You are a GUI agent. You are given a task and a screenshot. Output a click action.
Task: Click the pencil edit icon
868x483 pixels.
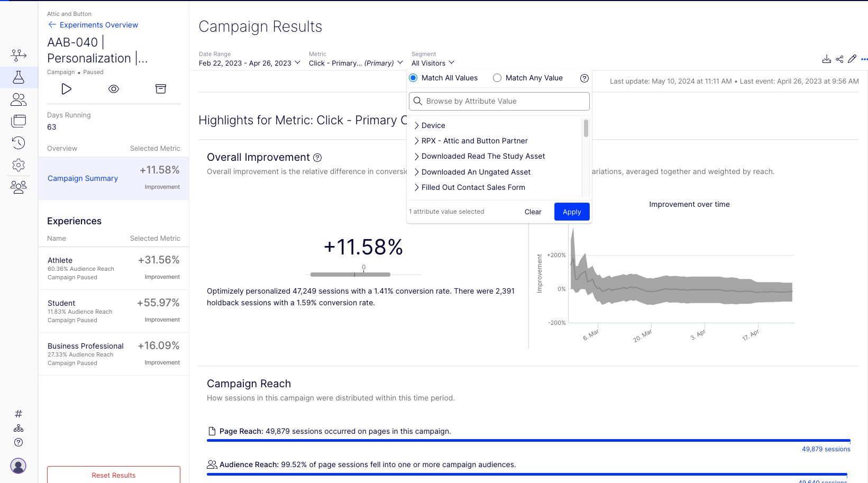click(x=852, y=59)
